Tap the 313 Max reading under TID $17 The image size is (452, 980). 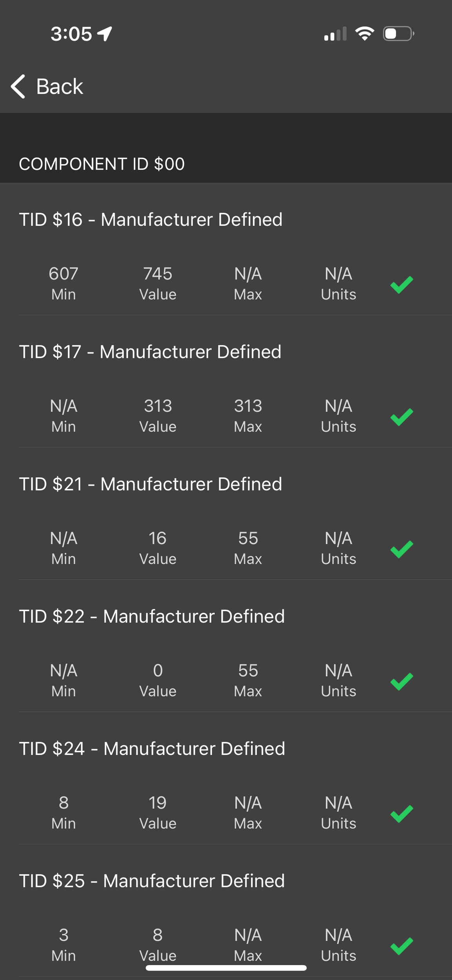[248, 416]
